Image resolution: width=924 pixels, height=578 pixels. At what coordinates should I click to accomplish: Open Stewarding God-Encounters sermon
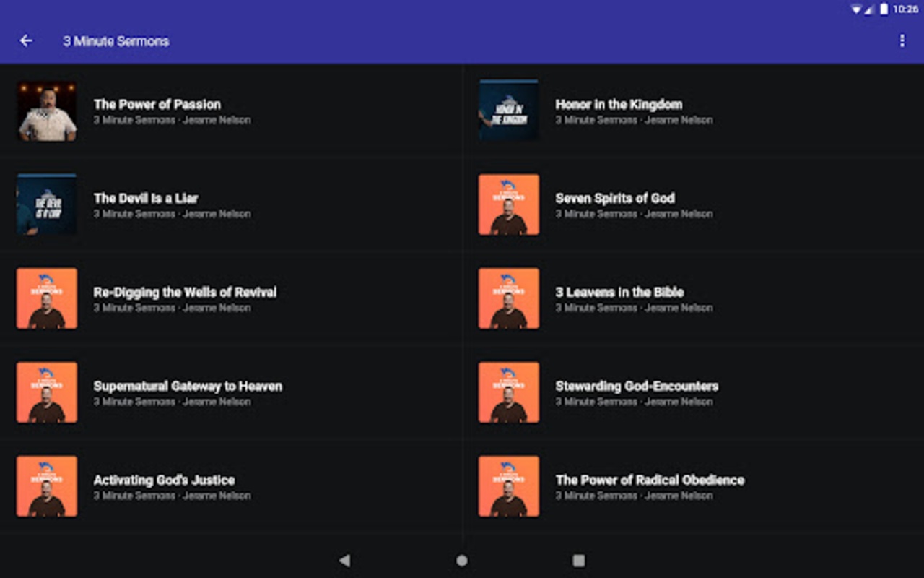click(x=693, y=392)
